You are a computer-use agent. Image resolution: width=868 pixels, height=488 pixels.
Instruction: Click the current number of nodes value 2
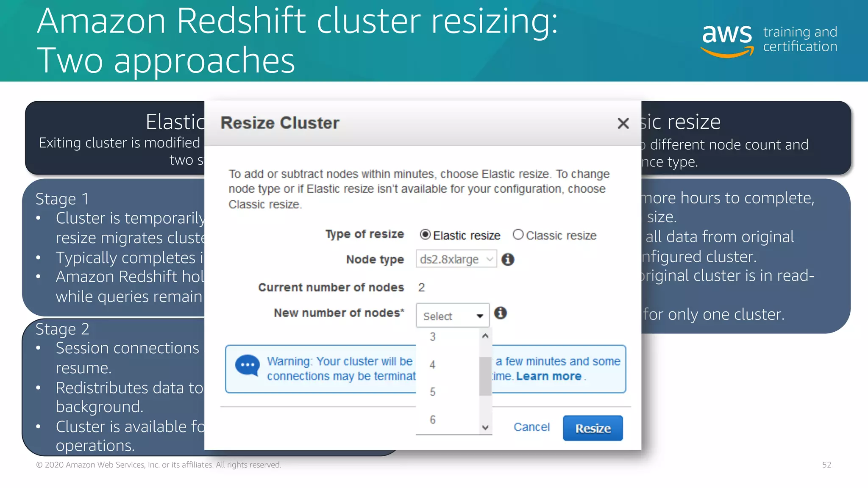(x=421, y=287)
